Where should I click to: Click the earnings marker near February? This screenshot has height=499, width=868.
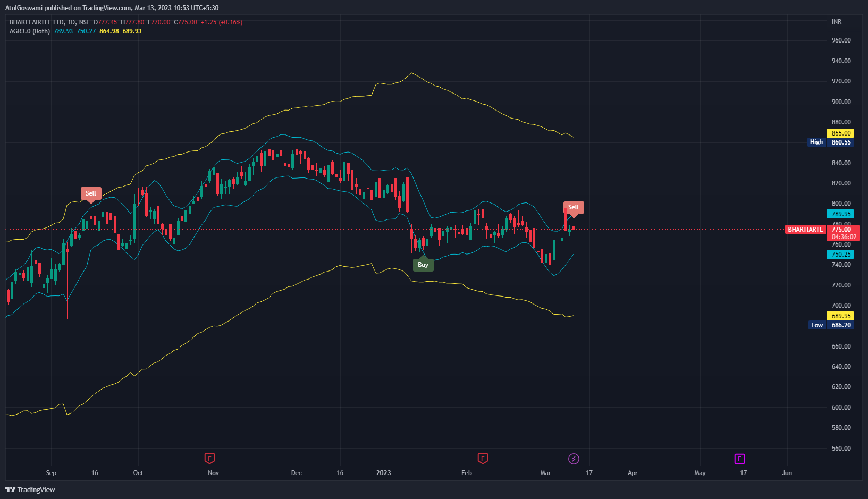coord(483,459)
